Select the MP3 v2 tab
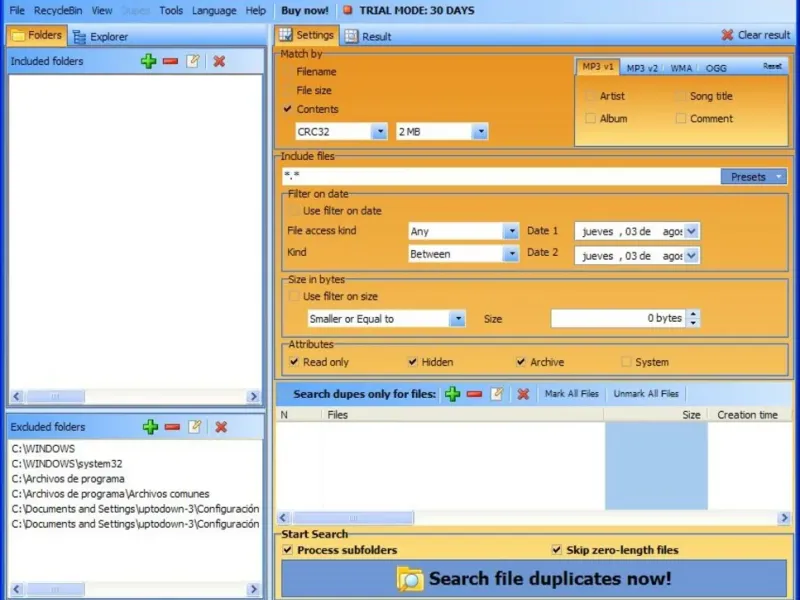 642,68
